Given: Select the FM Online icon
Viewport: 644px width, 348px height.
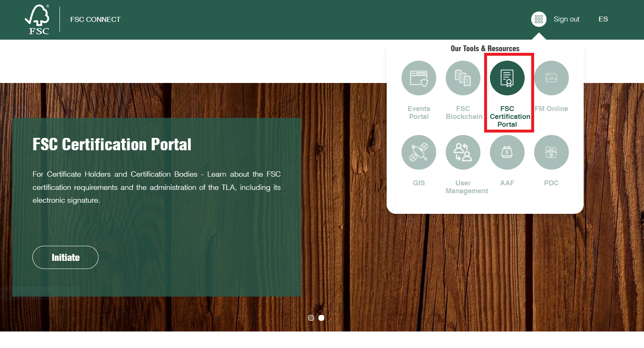Looking at the screenshot, I should coord(551,78).
